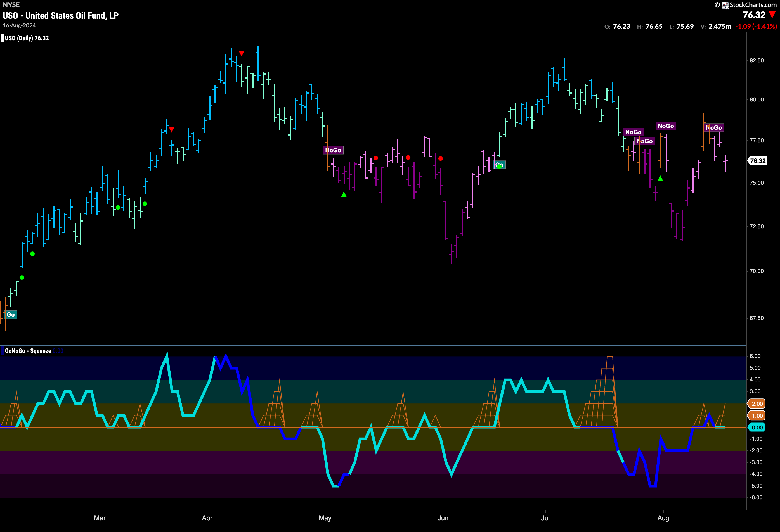The height and width of the screenshot is (532, 780).
Task: Click the volume value V: 2.475m
Action: pos(716,27)
